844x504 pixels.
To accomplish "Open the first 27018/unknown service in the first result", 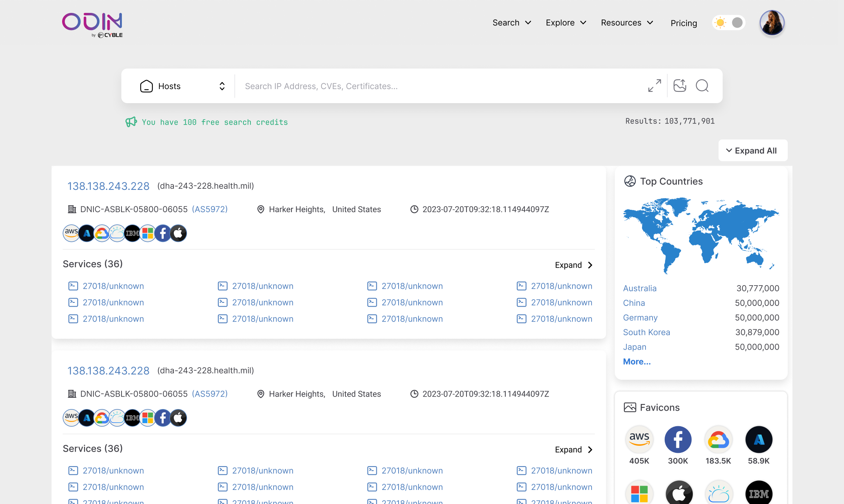I will tap(106, 286).
